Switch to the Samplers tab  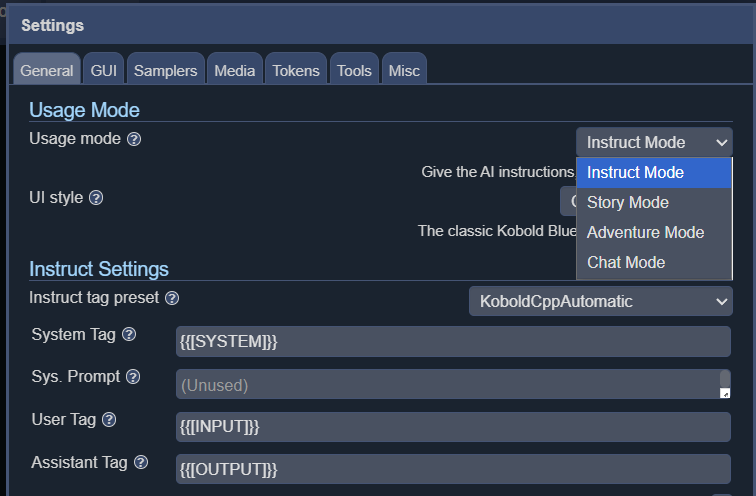[166, 70]
